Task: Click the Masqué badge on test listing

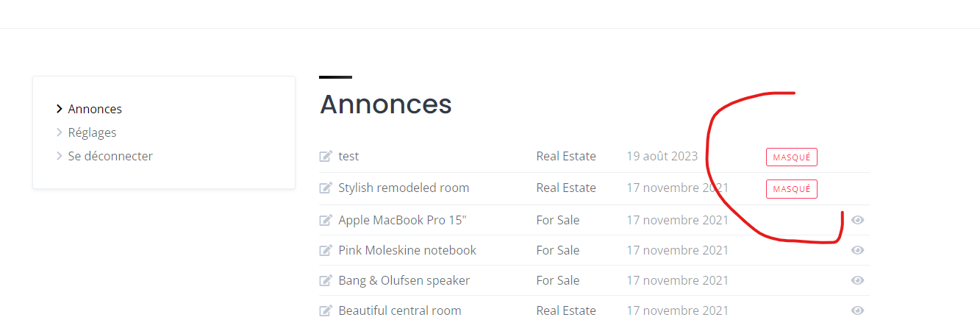Action: 792,157
